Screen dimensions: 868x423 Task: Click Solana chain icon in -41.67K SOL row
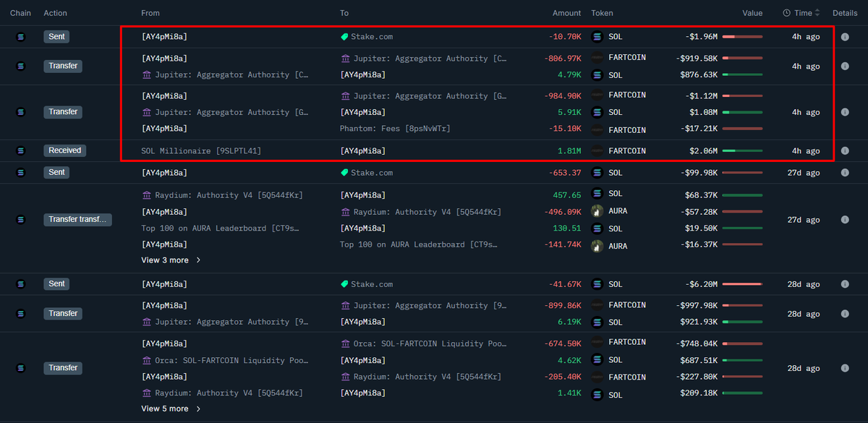[x=20, y=284]
